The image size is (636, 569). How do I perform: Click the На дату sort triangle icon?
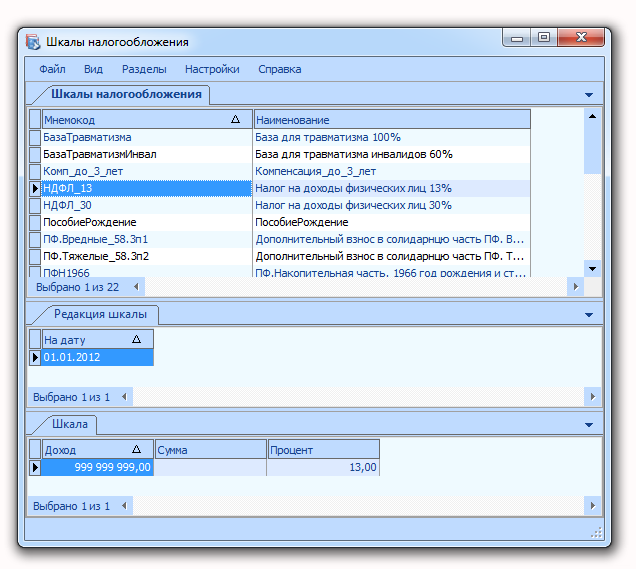click(136, 339)
